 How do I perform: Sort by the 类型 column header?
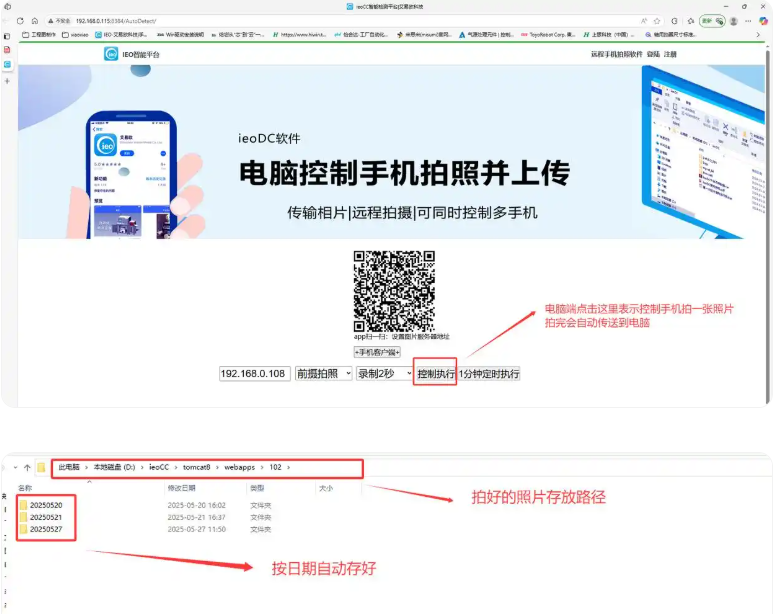(257, 488)
